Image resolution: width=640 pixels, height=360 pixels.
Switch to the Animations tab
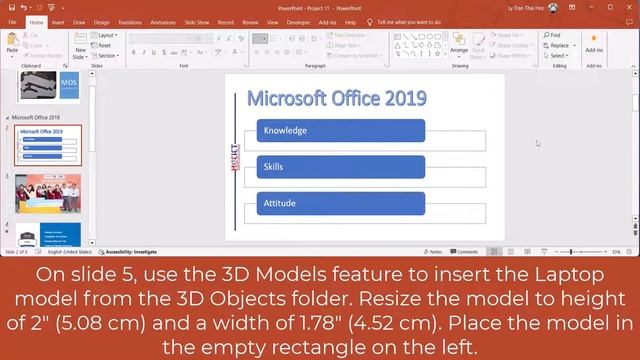click(163, 22)
